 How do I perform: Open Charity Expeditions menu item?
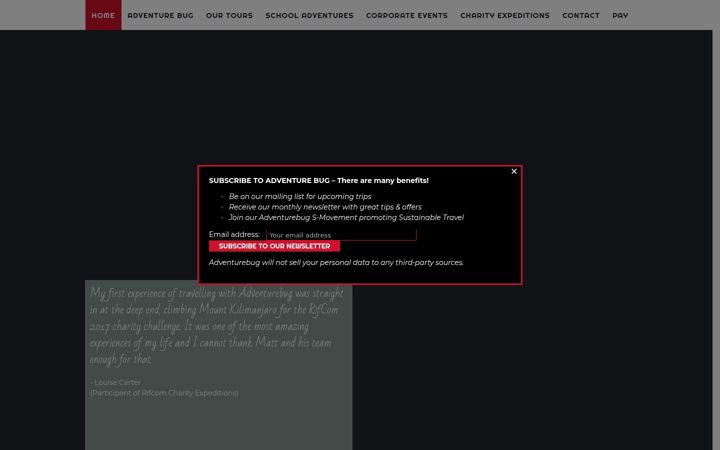tap(505, 15)
